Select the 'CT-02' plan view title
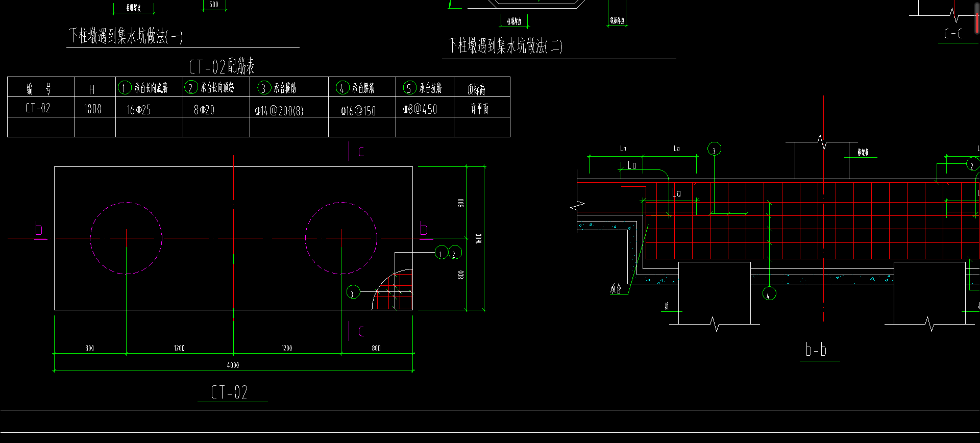Viewport: 980px width, 443px height. click(229, 392)
